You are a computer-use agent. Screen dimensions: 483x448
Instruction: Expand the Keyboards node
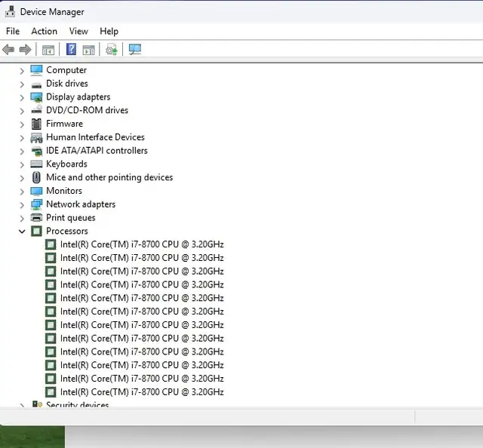22,165
